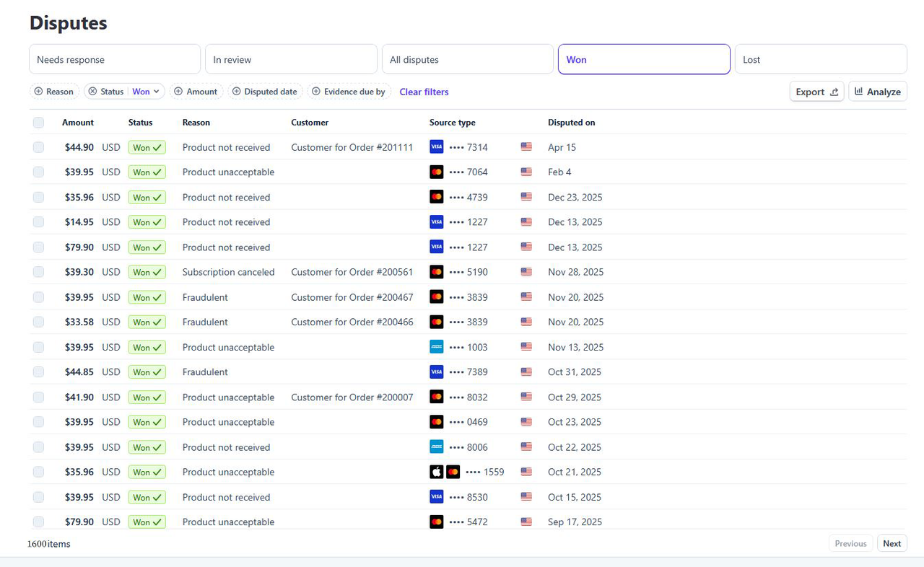Viewport: 924px width, 567px height.
Task: Open customer for Order #200561
Action: pyautogui.click(x=352, y=272)
